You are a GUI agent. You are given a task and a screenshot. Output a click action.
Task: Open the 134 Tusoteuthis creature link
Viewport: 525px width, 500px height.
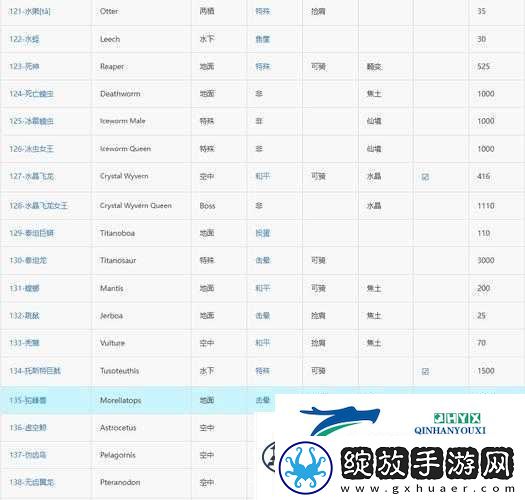[35, 371]
